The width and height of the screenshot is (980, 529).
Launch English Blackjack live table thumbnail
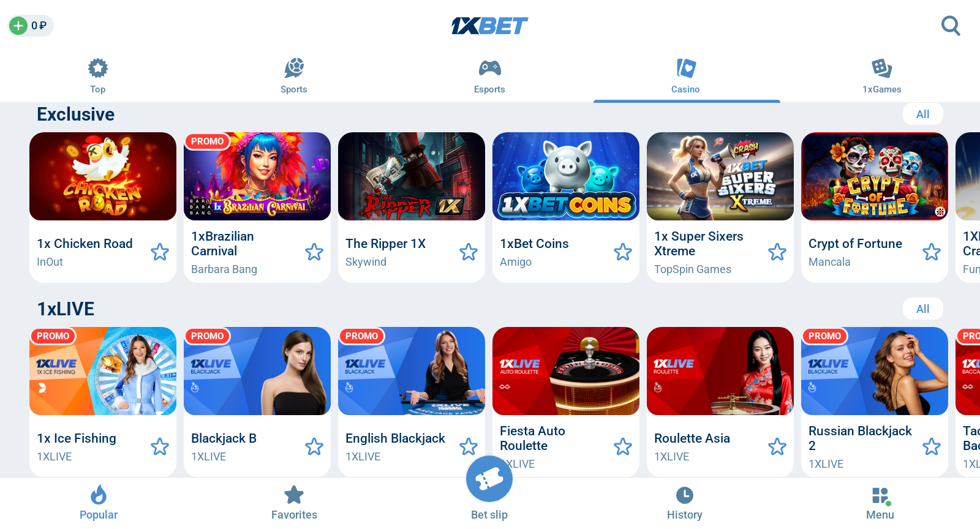tap(412, 371)
